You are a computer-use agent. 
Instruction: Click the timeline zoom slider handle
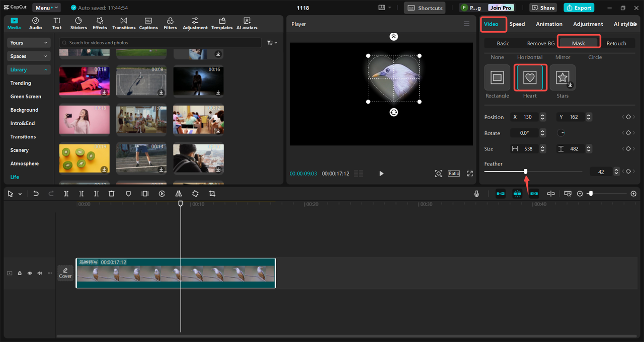591,194
